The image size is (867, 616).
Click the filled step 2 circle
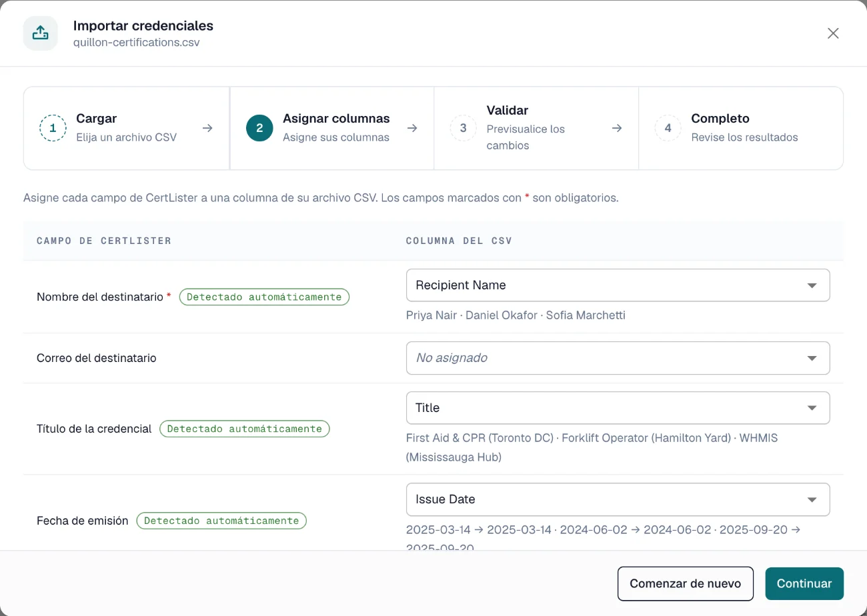pyautogui.click(x=259, y=128)
